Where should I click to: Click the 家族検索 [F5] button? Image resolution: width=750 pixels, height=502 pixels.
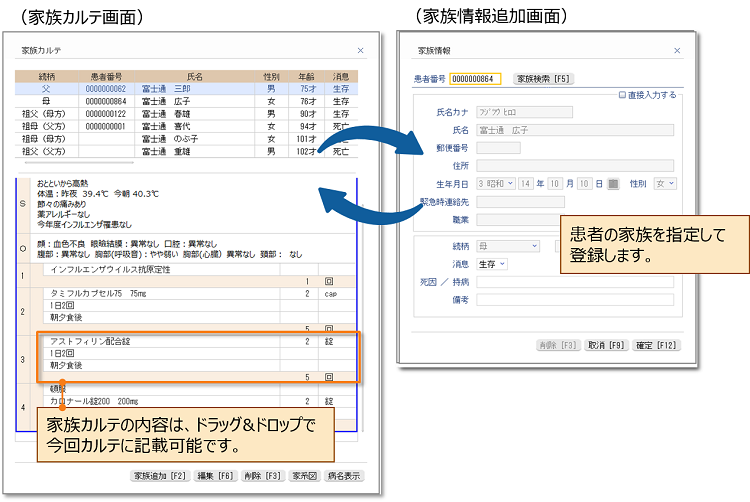coord(542,78)
